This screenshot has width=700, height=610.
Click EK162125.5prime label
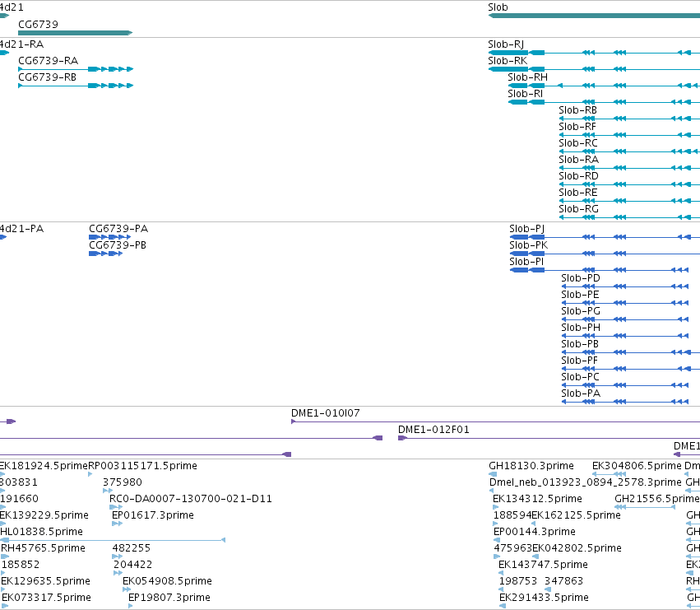[x=577, y=515]
